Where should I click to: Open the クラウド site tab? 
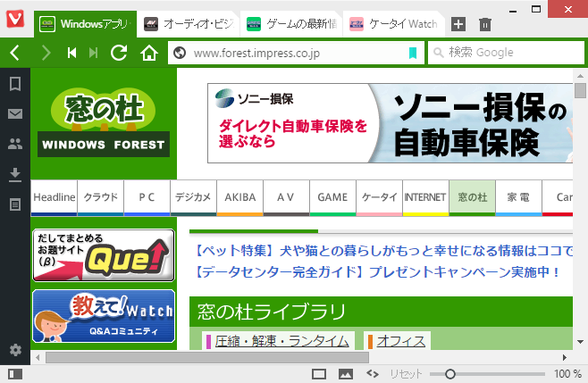coord(100,197)
